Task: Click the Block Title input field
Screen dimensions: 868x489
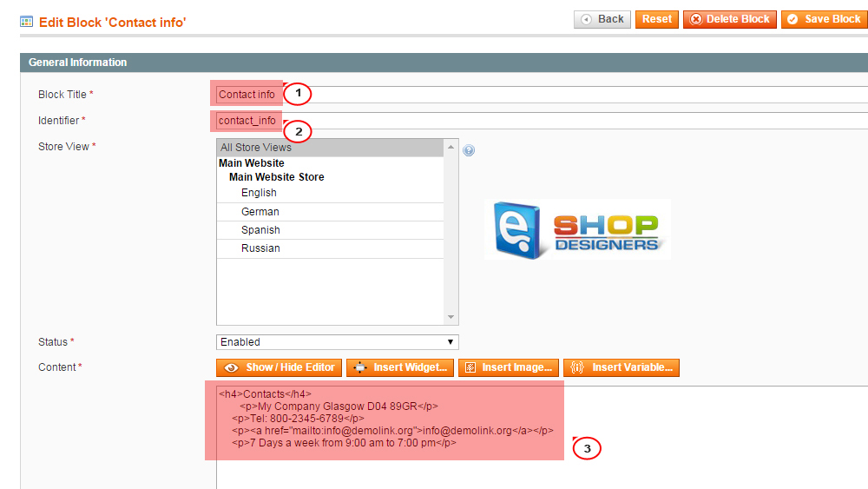Action: point(564,95)
